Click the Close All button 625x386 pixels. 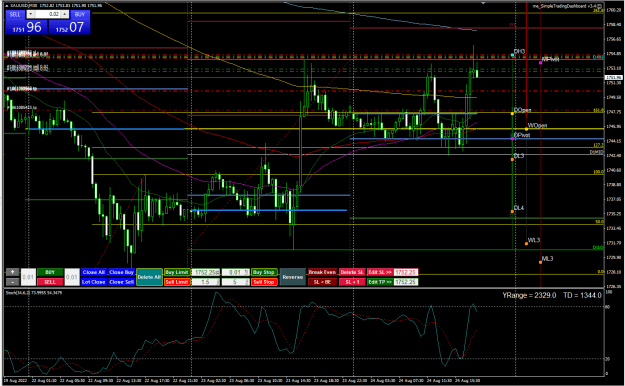pyautogui.click(x=94, y=272)
